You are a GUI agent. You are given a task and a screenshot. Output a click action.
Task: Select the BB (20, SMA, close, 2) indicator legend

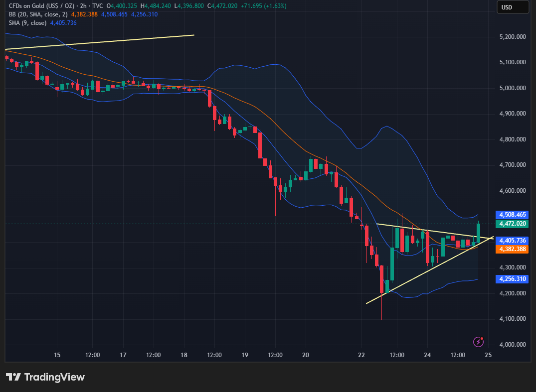point(37,14)
